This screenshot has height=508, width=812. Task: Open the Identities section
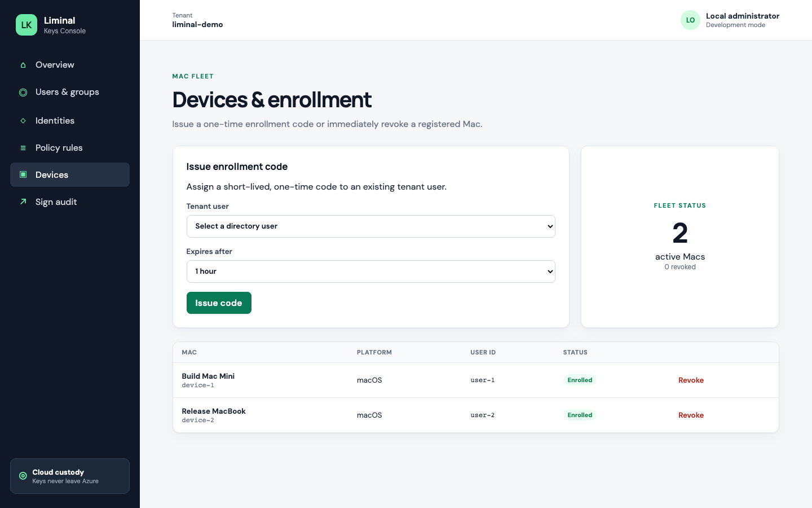pyautogui.click(x=70, y=121)
